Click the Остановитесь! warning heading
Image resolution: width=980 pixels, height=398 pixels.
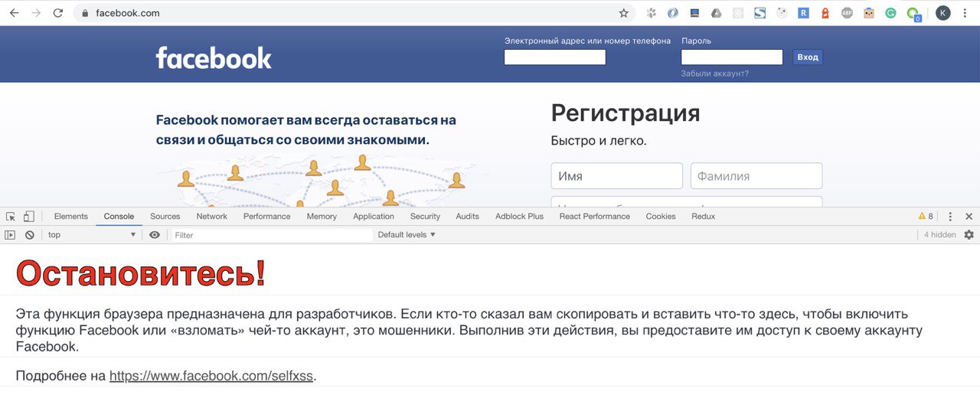tap(141, 272)
